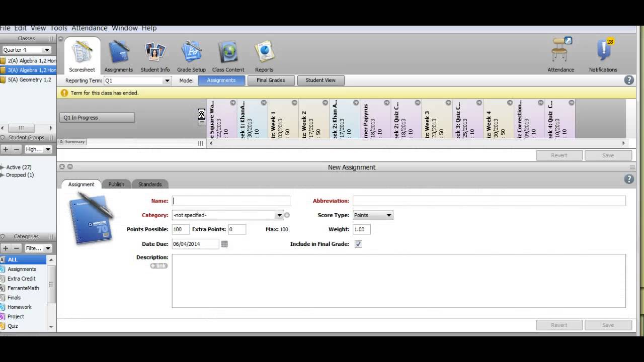This screenshot has height=362, width=644.
Task: Click help icon in New Assignment panel
Action: pyautogui.click(x=628, y=179)
